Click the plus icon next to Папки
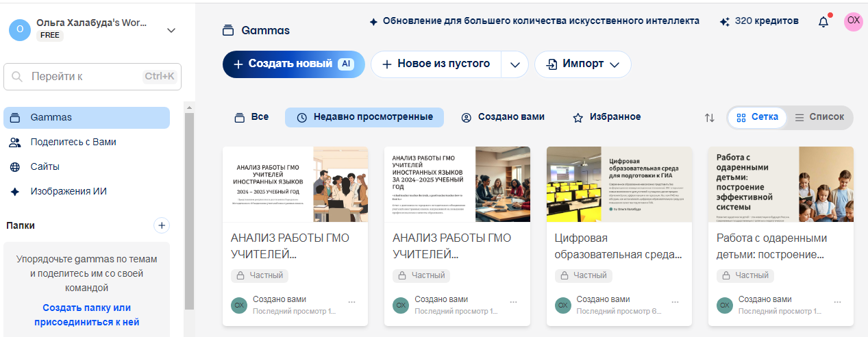This screenshot has width=868, height=337. (162, 225)
